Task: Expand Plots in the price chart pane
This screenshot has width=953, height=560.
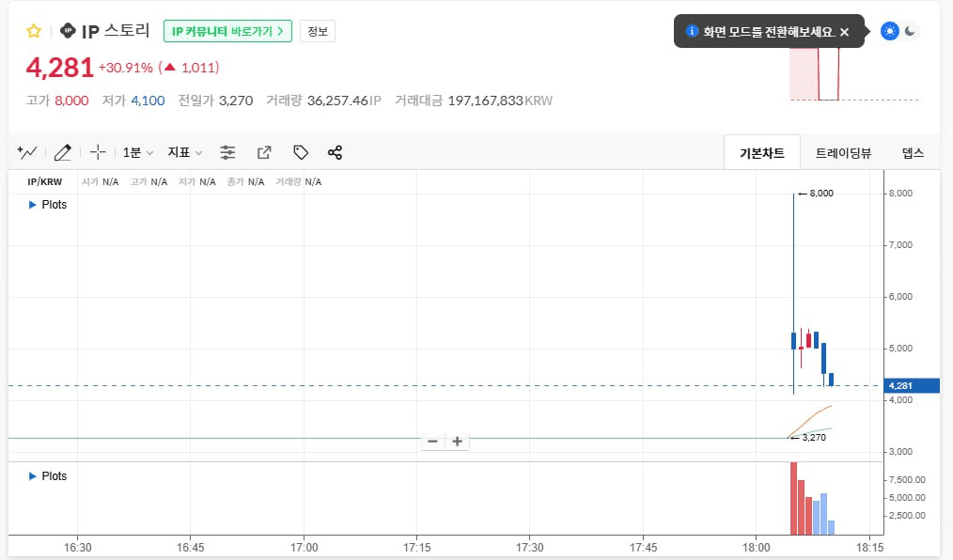Action: 47,205
